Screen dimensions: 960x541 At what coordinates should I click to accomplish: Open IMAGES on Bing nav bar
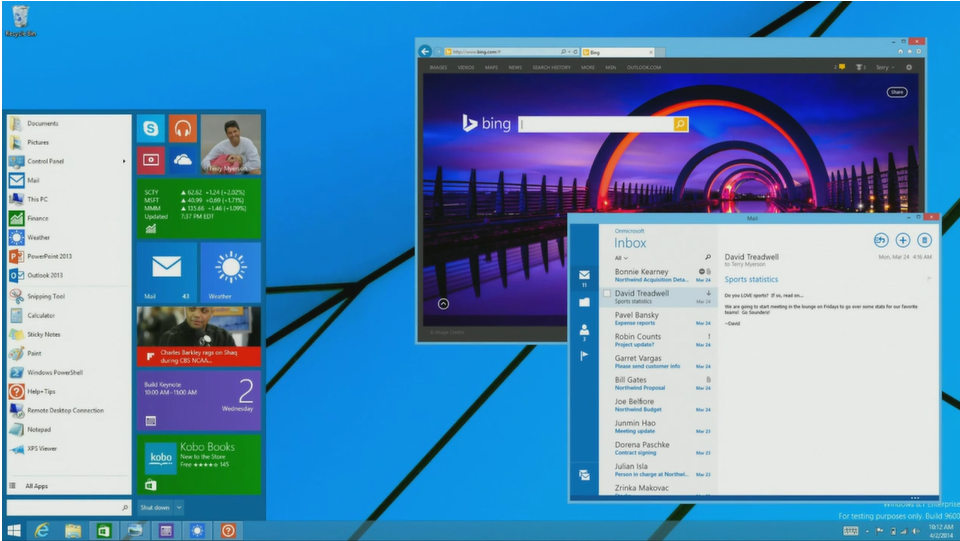pos(438,67)
